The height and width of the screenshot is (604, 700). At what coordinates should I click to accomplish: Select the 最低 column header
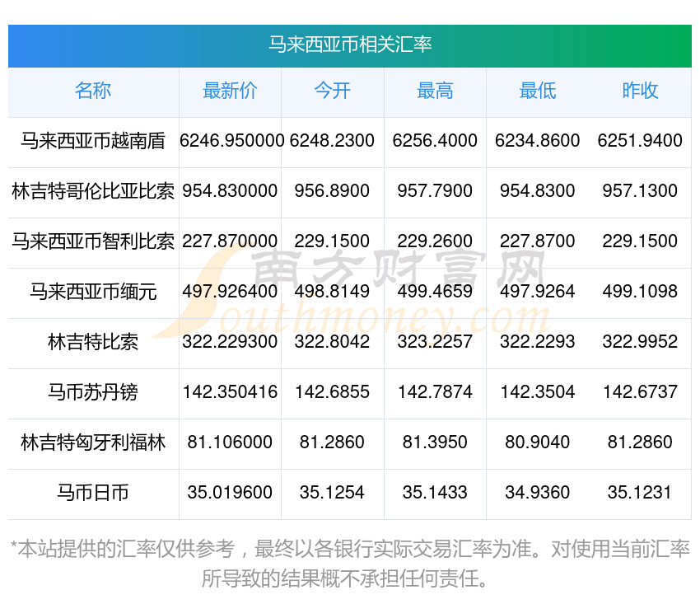click(x=538, y=91)
